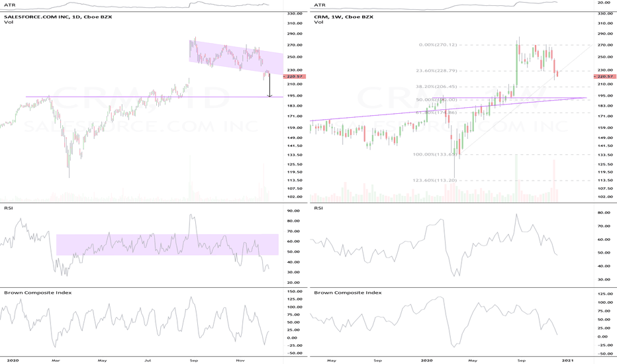Click Brown Composite Index label on daily chart
This screenshot has height=364, width=617.
point(38,293)
